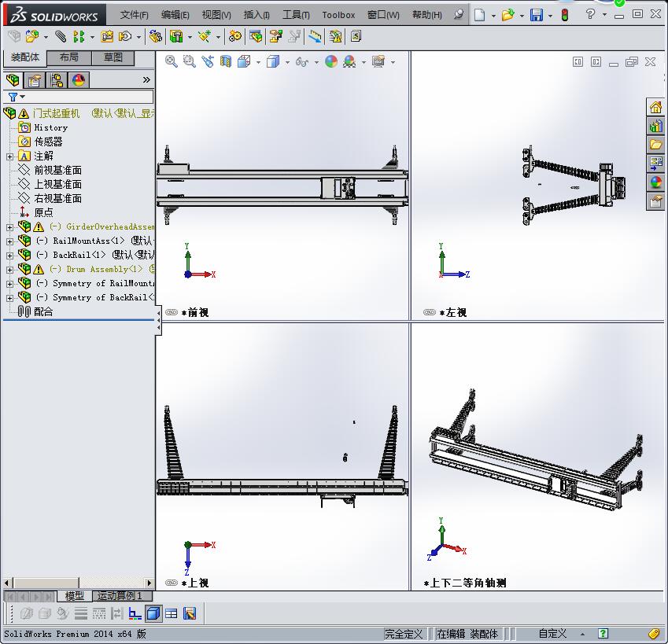Click the Section View icon
The height and width of the screenshot is (644, 668).
pos(226,61)
